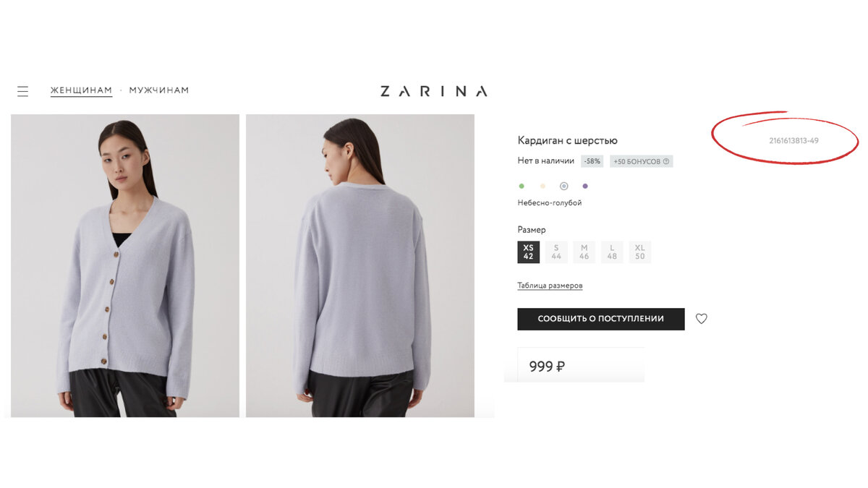Select the beige color dot
The height and width of the screenshot is (488, 868).
[542, 186]
